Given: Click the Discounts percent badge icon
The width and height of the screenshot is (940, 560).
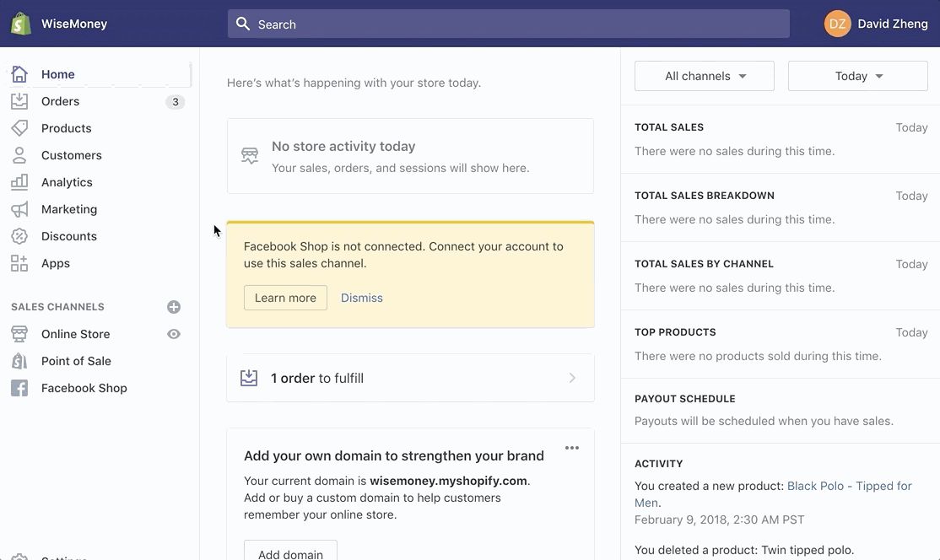Looking at the screenshot, I should pyautogui.click(x=19, y=236).
